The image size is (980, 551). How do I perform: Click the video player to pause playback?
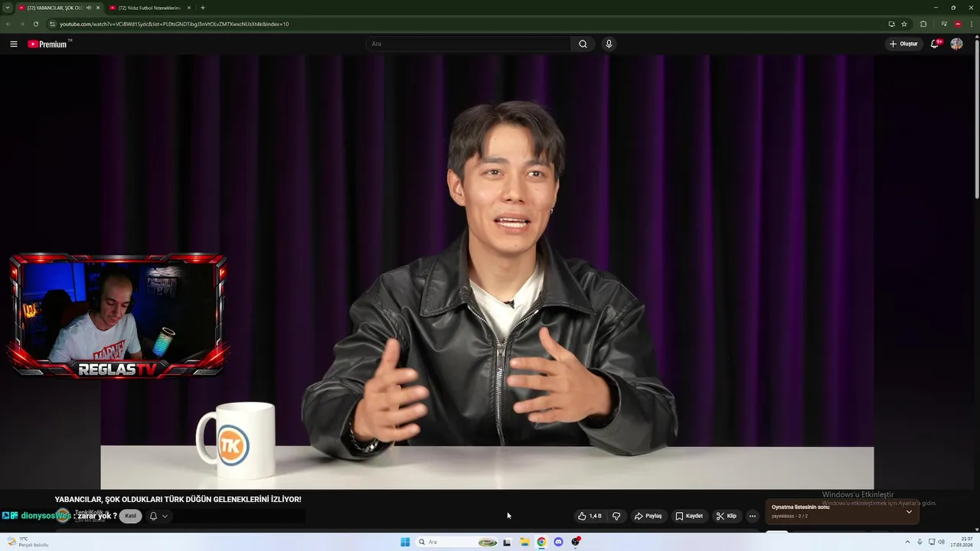(x=487, y=272)
